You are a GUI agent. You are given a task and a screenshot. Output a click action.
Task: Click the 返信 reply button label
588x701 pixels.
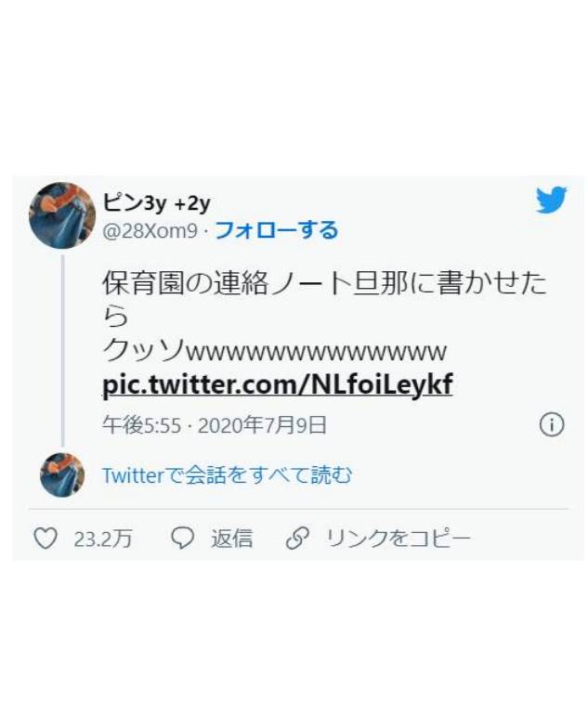click(x=231, y=539)
